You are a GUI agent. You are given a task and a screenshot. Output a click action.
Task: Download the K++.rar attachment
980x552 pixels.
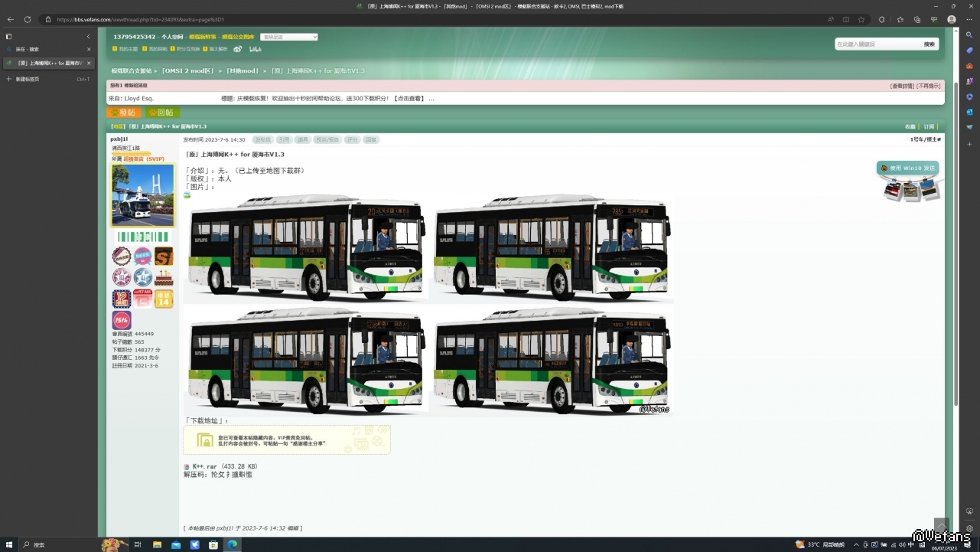coord(204,466)
